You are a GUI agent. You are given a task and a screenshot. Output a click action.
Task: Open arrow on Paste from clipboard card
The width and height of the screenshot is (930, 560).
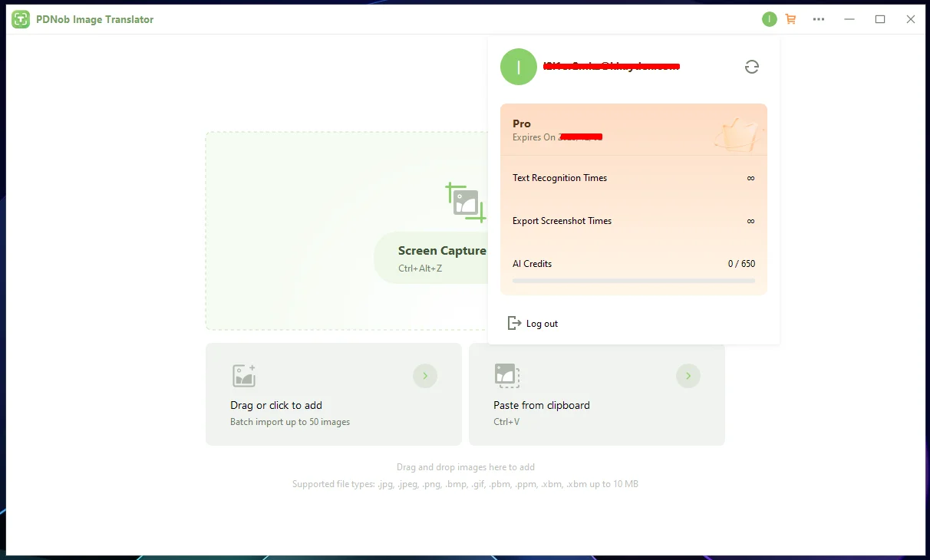tap(688, 376)
